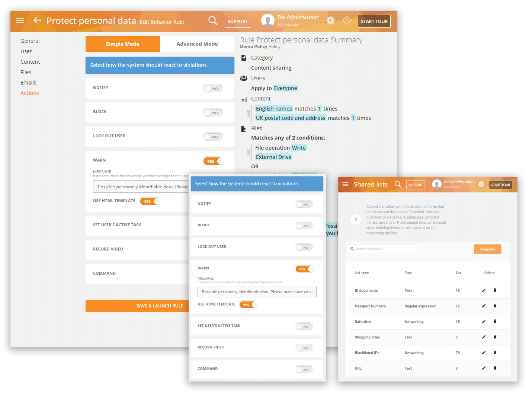Toggle RECORD VIDEO switch in front panel
This screenshot has width=532, height=402.
[304, 348]
